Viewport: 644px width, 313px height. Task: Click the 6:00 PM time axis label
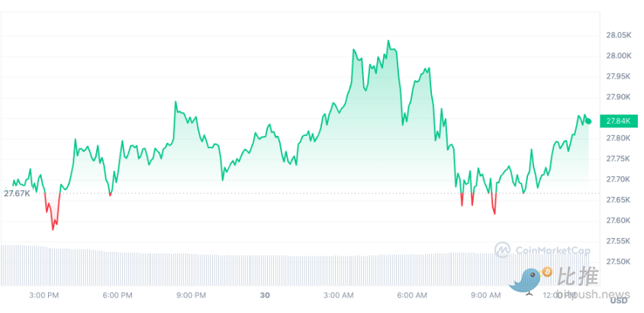(118, 295)
